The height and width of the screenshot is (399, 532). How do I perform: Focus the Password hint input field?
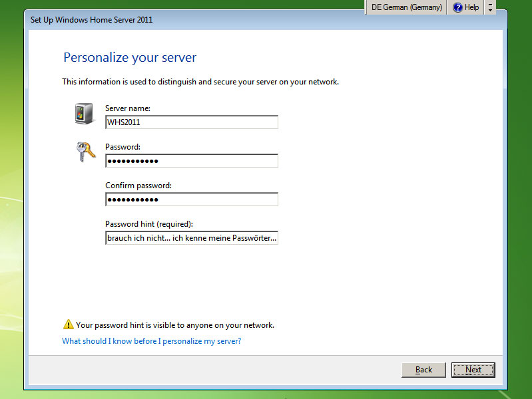tap(192, 238)
